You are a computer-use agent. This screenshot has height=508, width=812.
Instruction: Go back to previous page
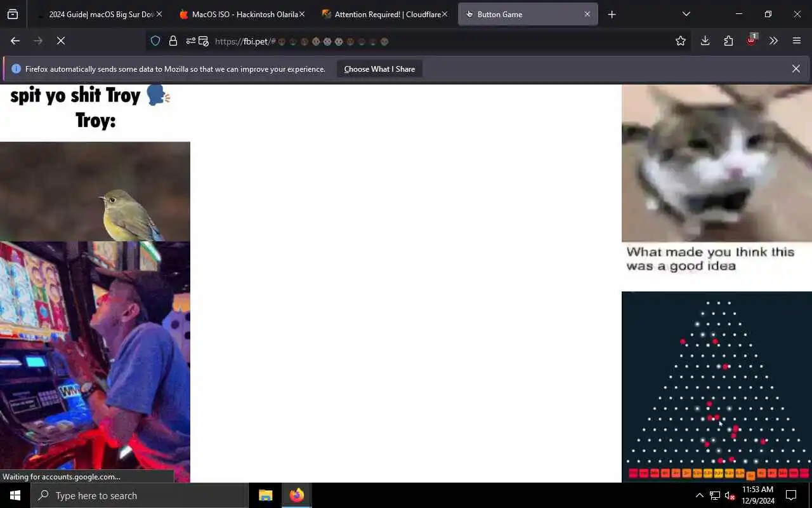point(15,41)
